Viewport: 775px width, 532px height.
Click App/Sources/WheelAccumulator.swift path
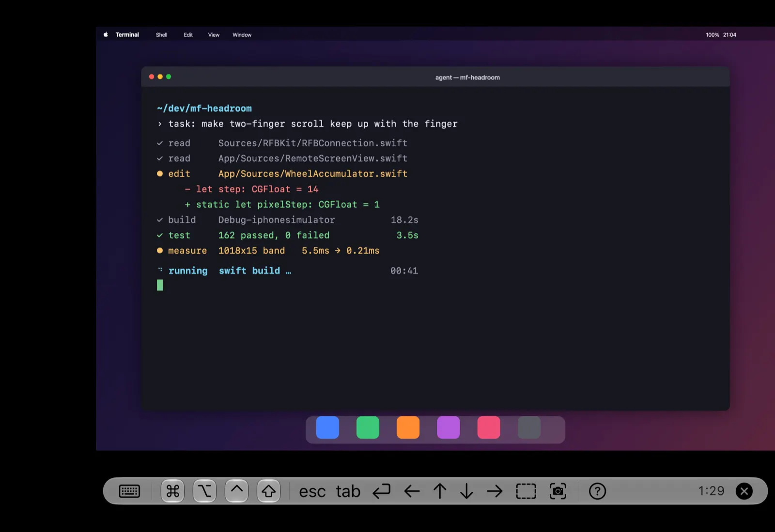pos(312,174)
